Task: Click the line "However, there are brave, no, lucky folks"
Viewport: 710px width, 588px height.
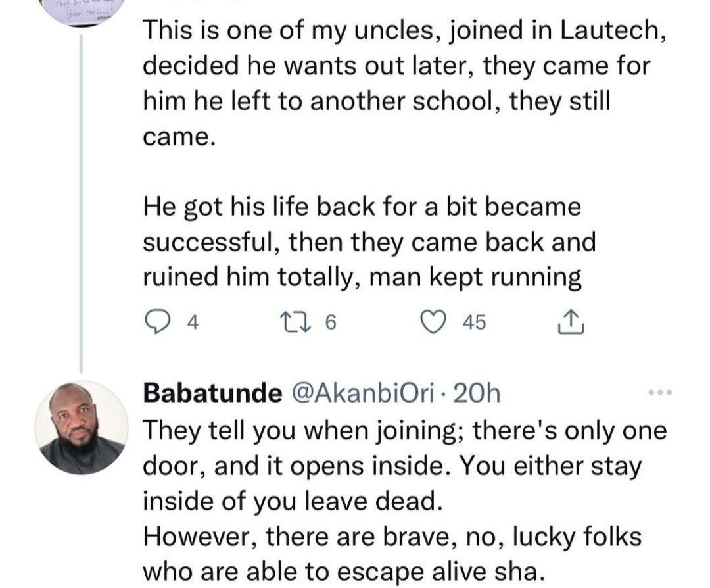Action: (x=391, y=537)
